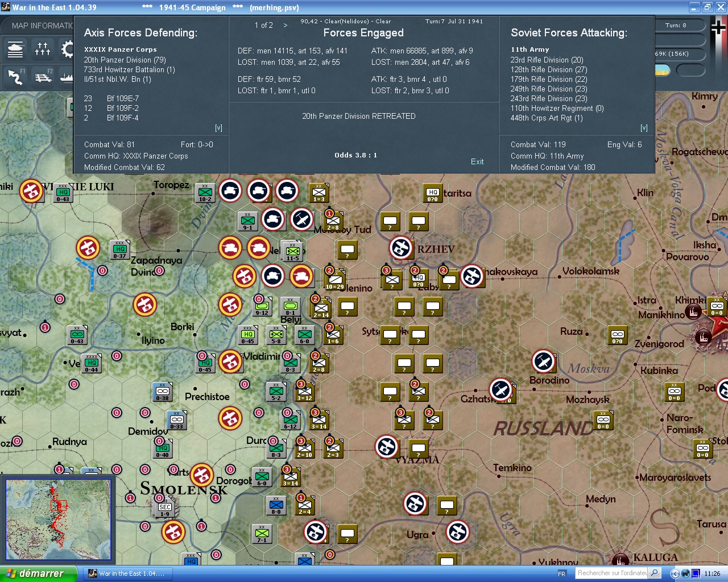The width and height of the screenshot is (728, 582).
Task: Select the German unit counter 10-2
Action: [x=205, y=193]
